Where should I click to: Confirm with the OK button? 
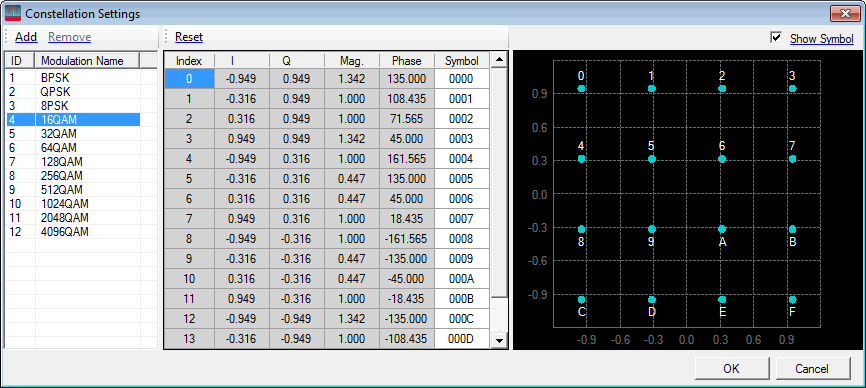tap(731, 369)
